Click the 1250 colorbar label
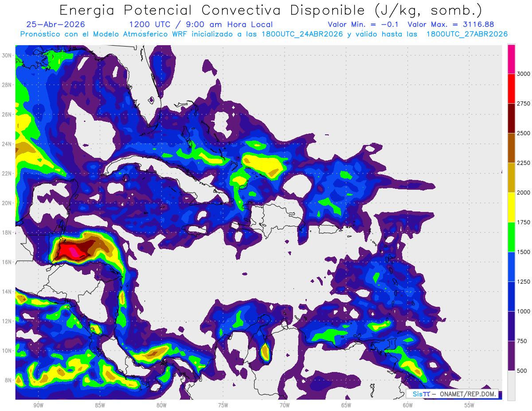This screenshot has width=532, height=411. (523, 282)
